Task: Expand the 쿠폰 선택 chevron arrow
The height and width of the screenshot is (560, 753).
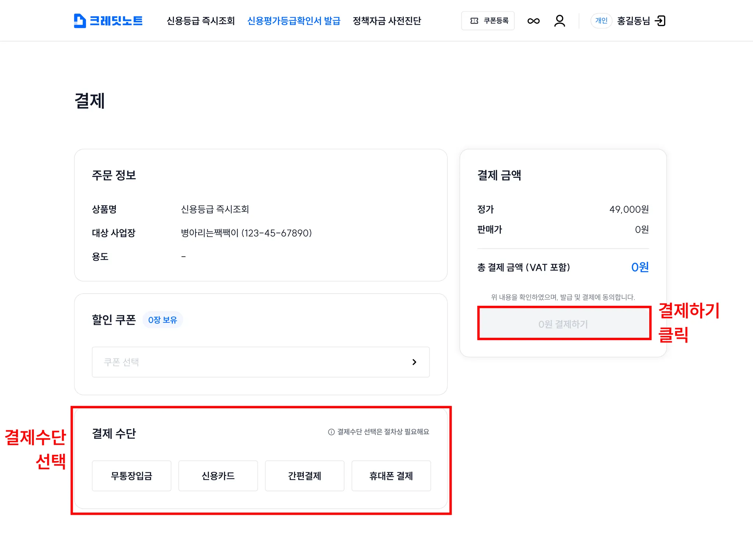Action: tap(414, 362)
